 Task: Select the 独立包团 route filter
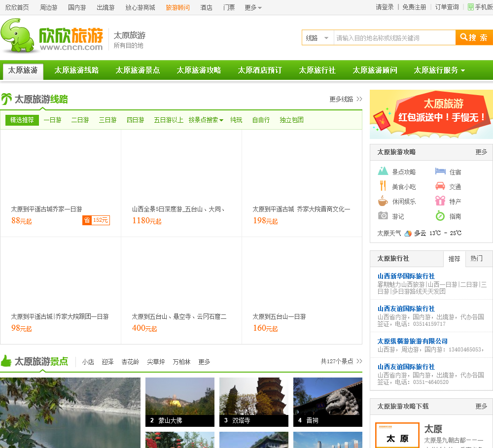point(291,120)
